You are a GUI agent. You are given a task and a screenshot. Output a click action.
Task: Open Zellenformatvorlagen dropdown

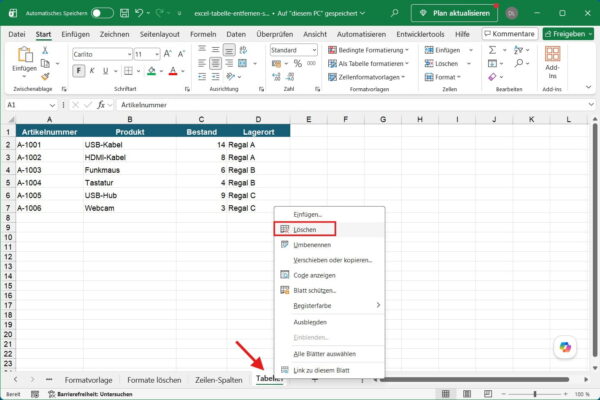pyautogui.click(x=367, y=77)
